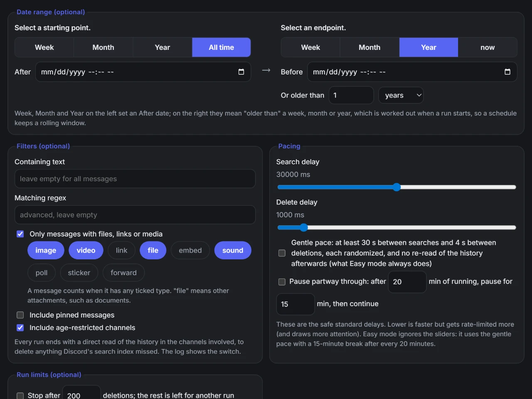
Task: Untick Only messages with files, links or media
Action: pos(20,234)
